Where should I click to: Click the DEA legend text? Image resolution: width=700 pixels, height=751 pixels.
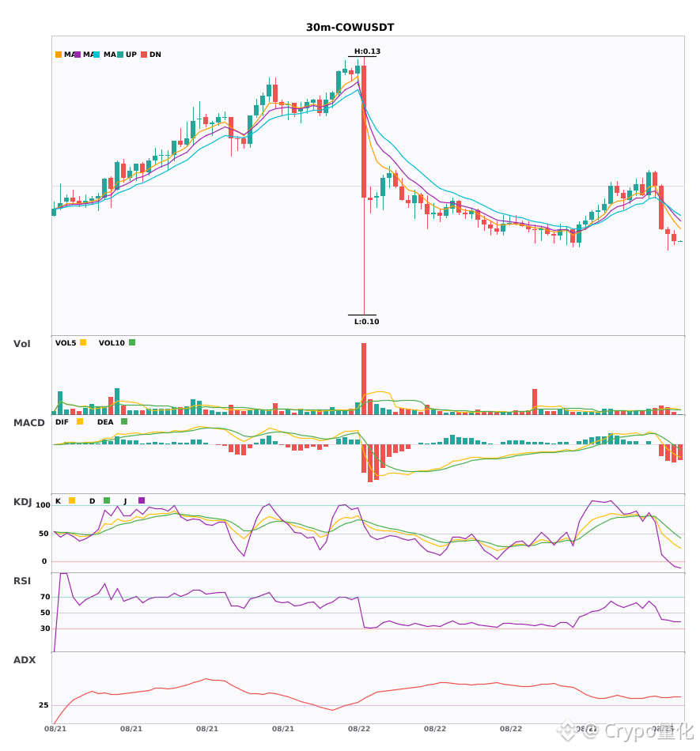tap(105, 422)
